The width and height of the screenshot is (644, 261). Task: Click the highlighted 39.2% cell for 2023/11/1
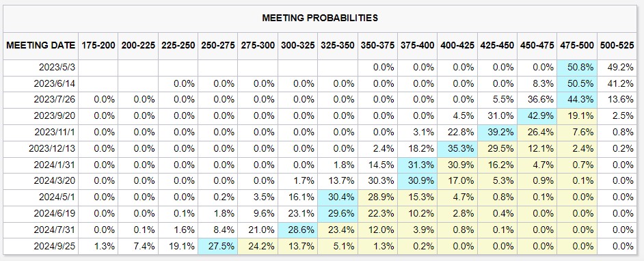[496, 133]
